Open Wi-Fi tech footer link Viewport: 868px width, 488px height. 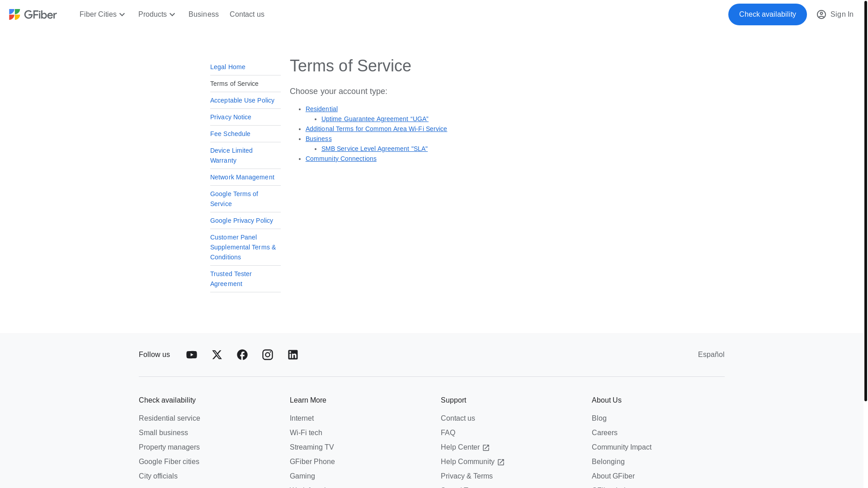[306, 433]
